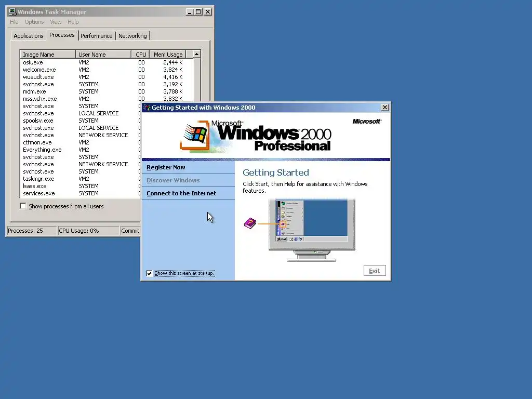This screenshot has width=532, height=399.
Task: Sort processes by CPU column
Action: [140, 55]
